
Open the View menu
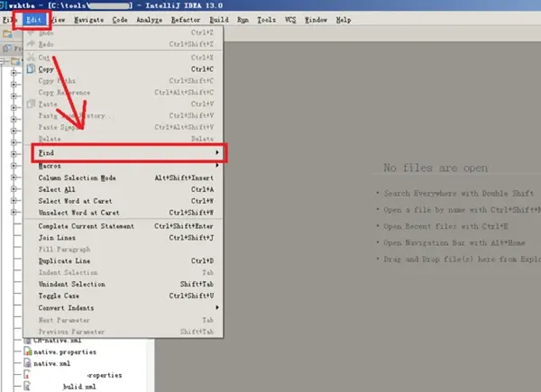coord(58,20)
